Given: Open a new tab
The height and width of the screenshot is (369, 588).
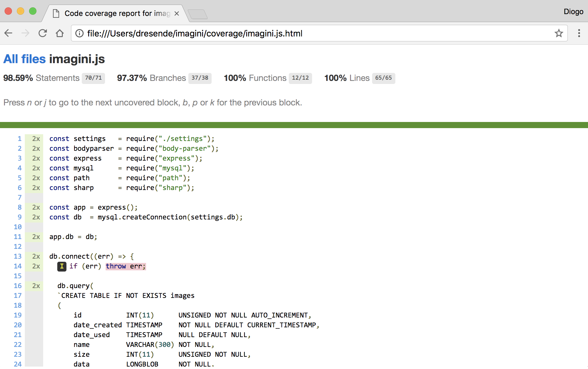Looking at the screenshot, I should click(x=198, y=14).
